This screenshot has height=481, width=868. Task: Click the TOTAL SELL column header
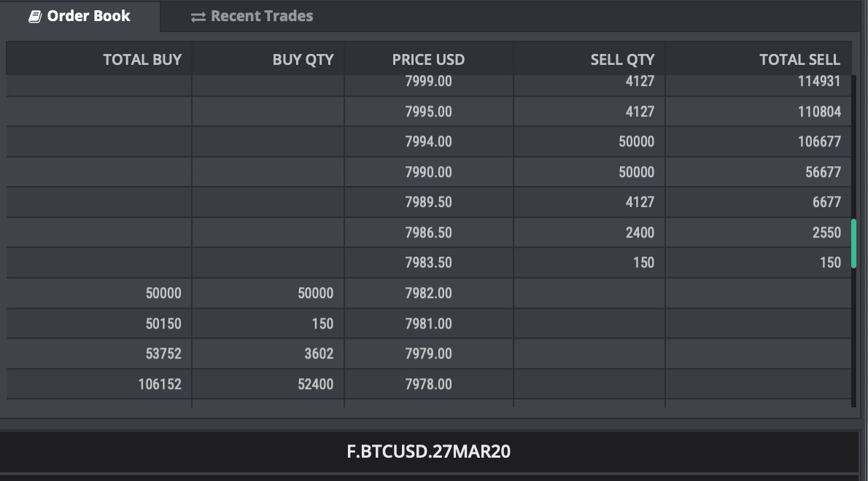point(800,60)
